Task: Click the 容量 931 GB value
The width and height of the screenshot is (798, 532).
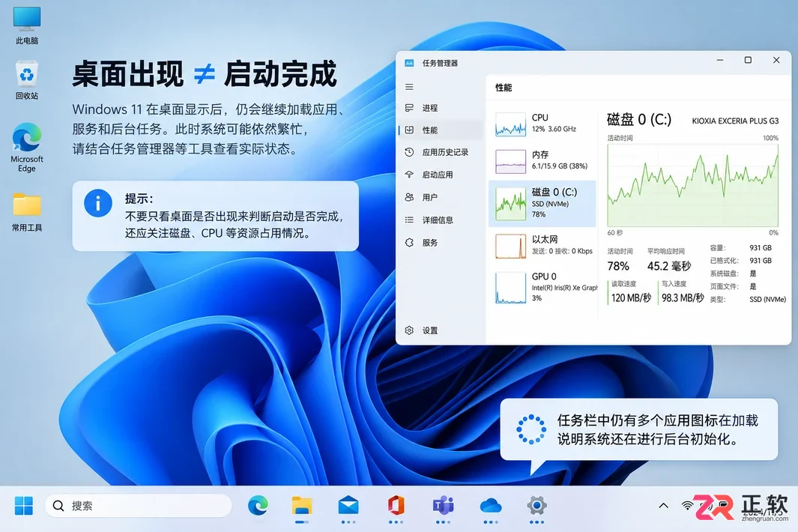Action: tap(761, 248)
